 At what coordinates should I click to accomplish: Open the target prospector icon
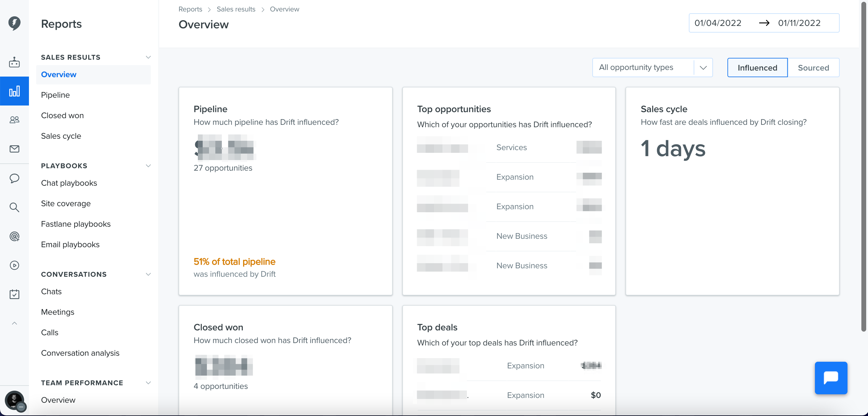[x=14, y=236]
